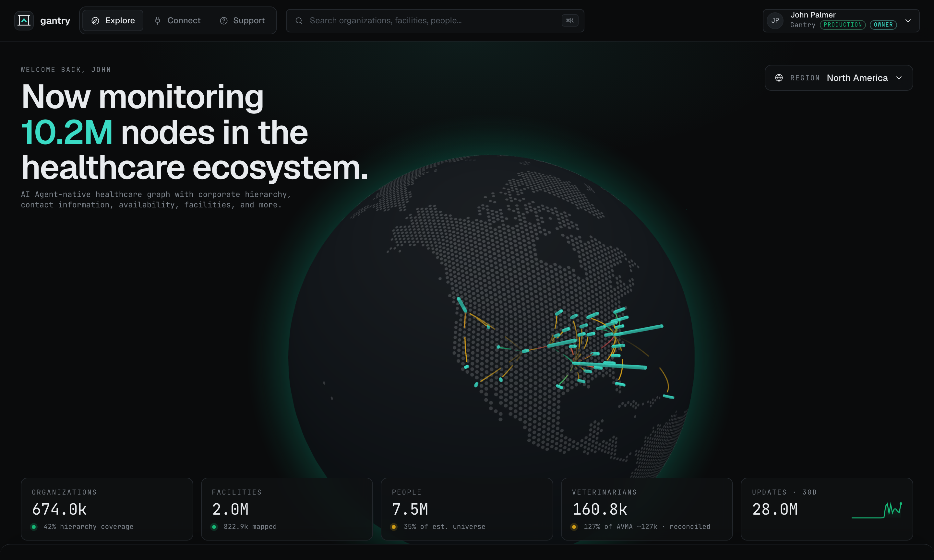
Task: Click the 10.2M nodes highlighted figure
Action: (x=67, y=133)
